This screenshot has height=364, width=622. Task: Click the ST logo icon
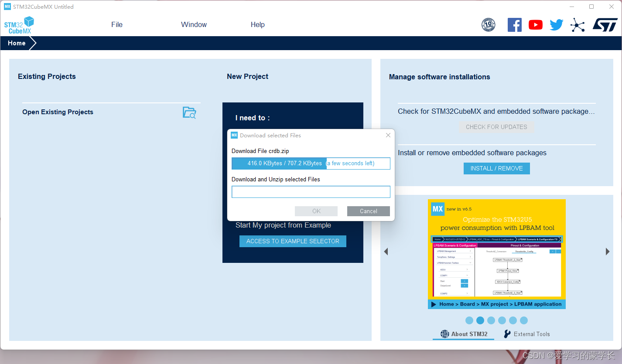coord(605,25)
